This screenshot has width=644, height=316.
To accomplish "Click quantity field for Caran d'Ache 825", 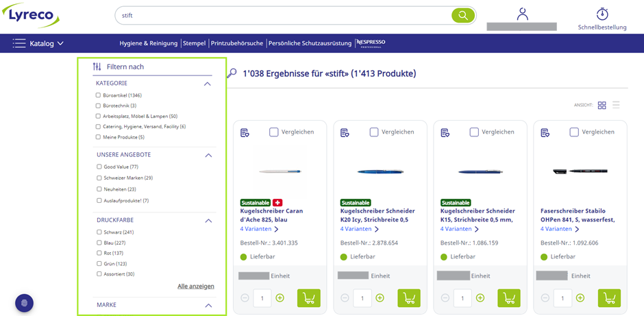I will coord(262,298).
